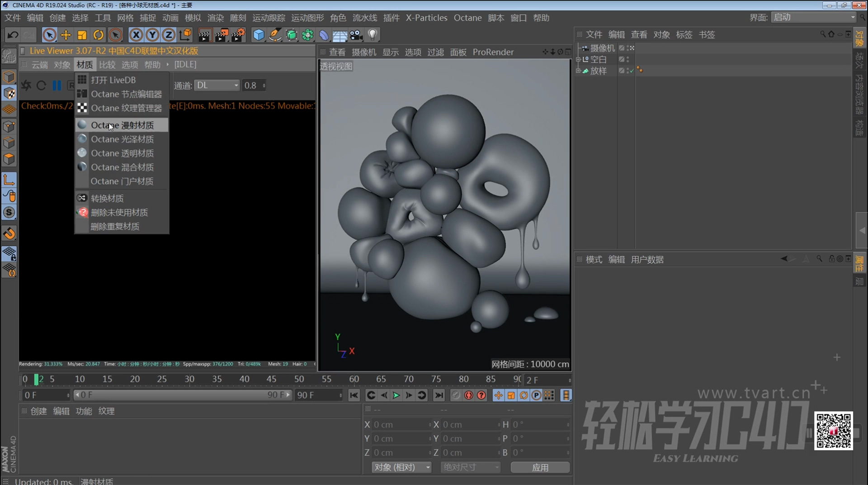Create Octane specular material (透明材质)
This screenshot has height=485, width=868.
click(x=122, y=153)
